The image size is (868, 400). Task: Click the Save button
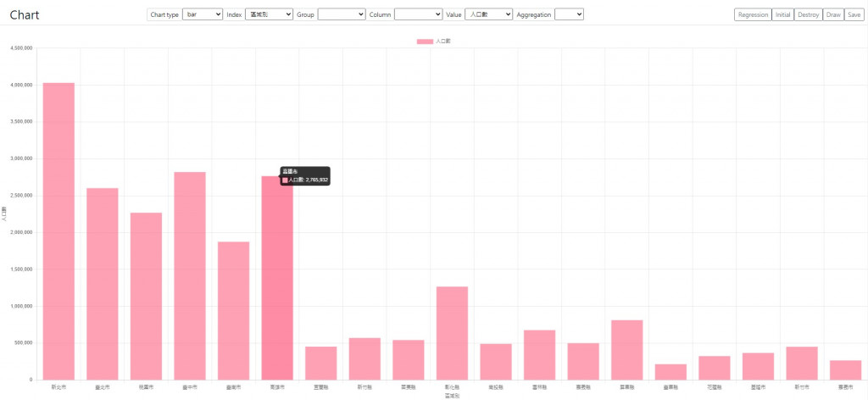[x=854, y=15]
